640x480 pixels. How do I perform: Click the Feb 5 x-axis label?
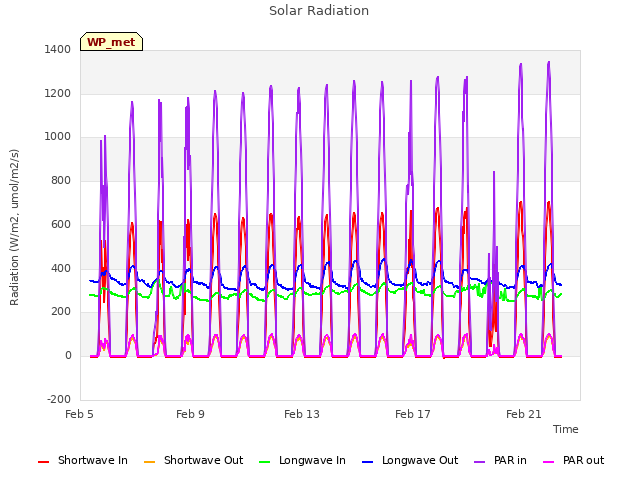(x=80, y=414)
